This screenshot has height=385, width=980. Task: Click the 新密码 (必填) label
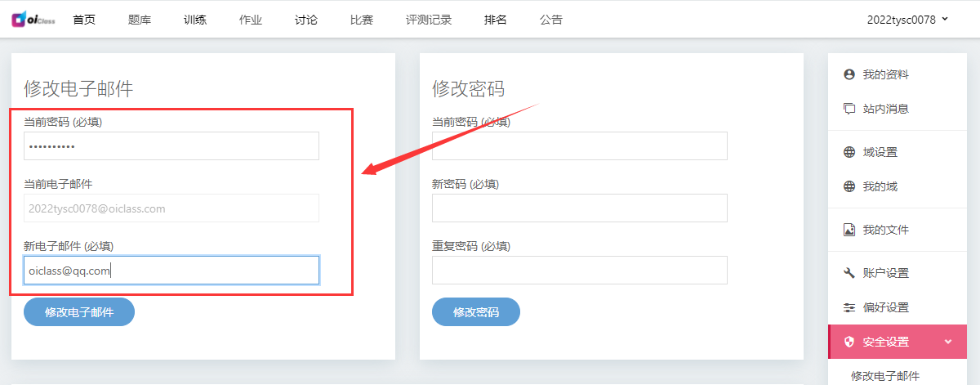point(465,184)
